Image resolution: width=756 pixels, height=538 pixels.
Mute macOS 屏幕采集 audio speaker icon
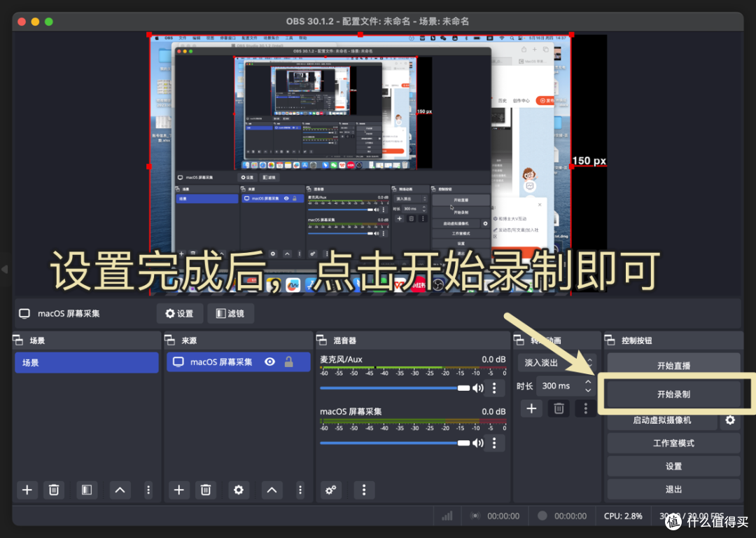coord(478,443)
